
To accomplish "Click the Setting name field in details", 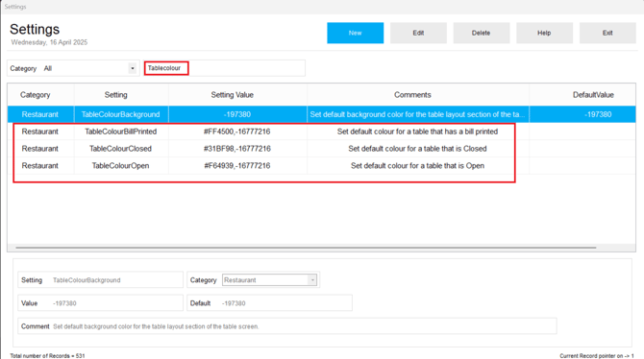I will tap(101, 280).
